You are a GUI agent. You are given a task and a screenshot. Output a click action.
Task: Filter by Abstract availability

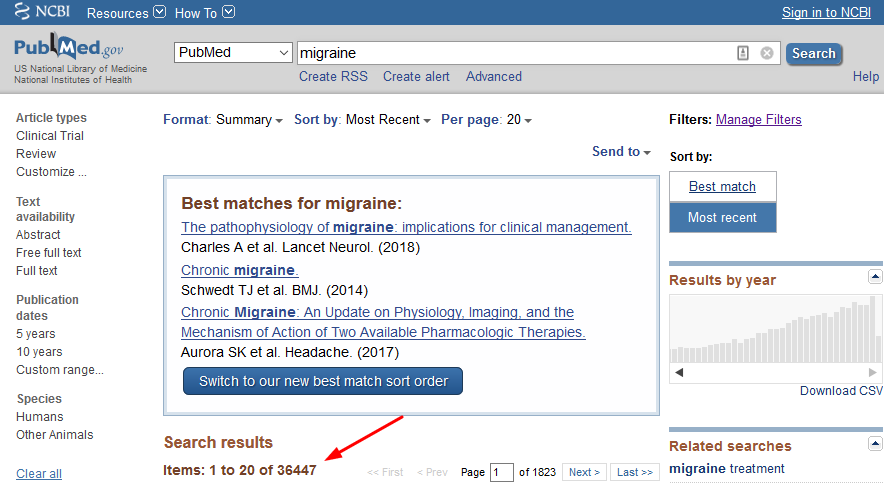38,235
